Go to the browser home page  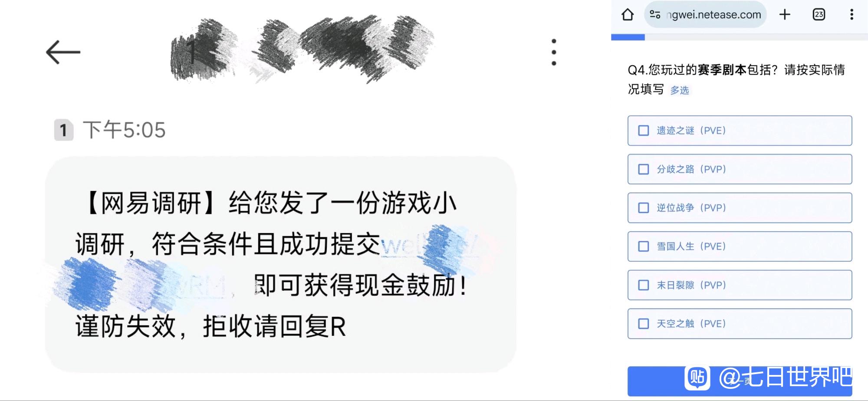coord(628,15)
